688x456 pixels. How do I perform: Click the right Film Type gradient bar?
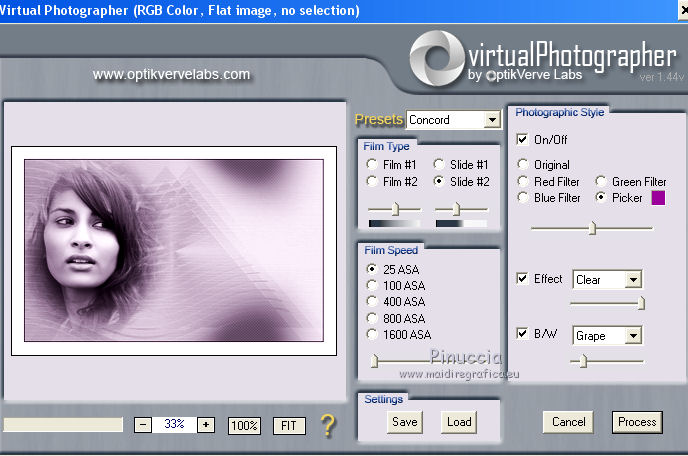(461, 223)
